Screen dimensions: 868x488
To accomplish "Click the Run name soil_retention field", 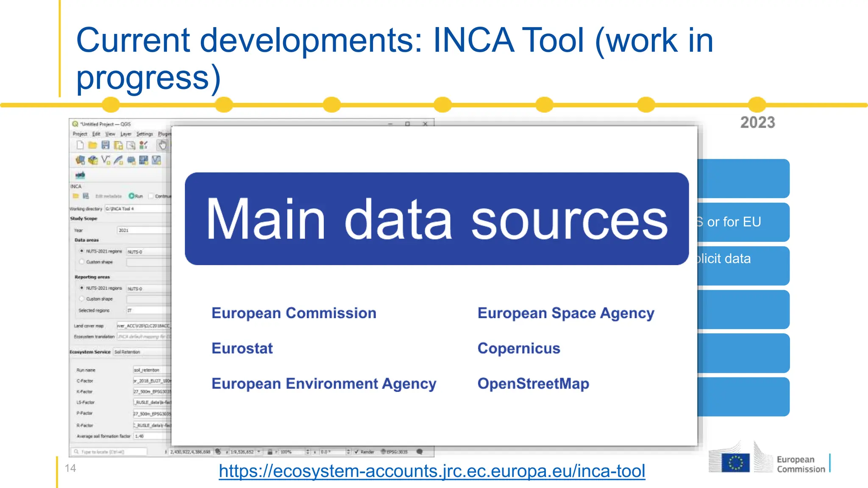I will coord(152,370).
